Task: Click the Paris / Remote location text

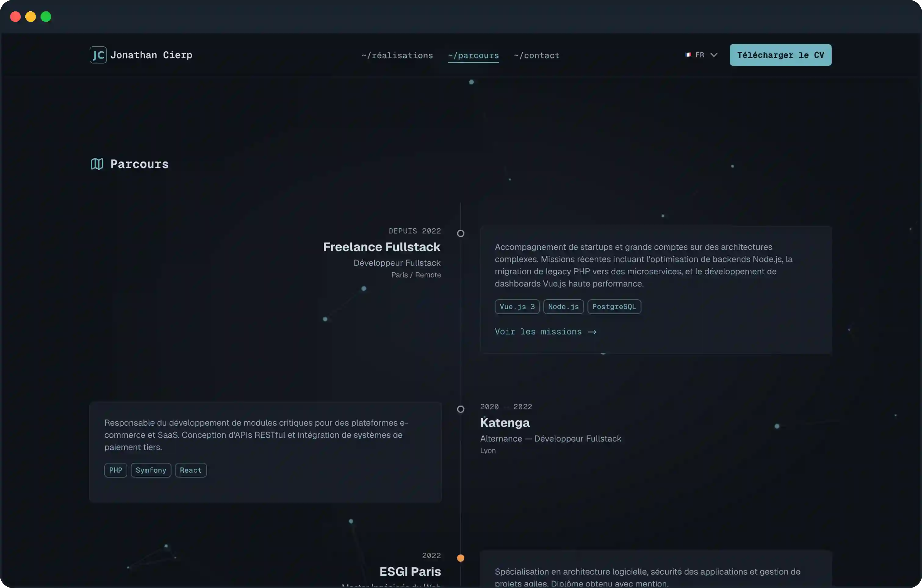Action: [416, 275]
